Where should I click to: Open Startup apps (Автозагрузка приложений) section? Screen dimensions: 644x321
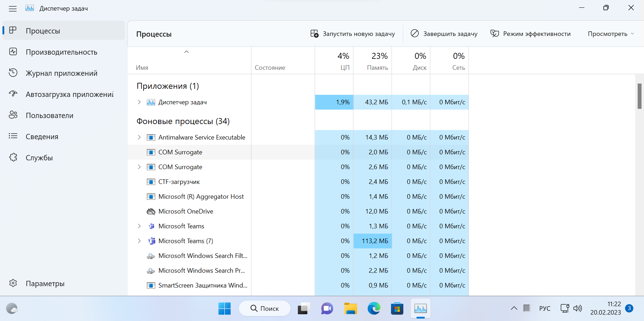tap(69, 94)
